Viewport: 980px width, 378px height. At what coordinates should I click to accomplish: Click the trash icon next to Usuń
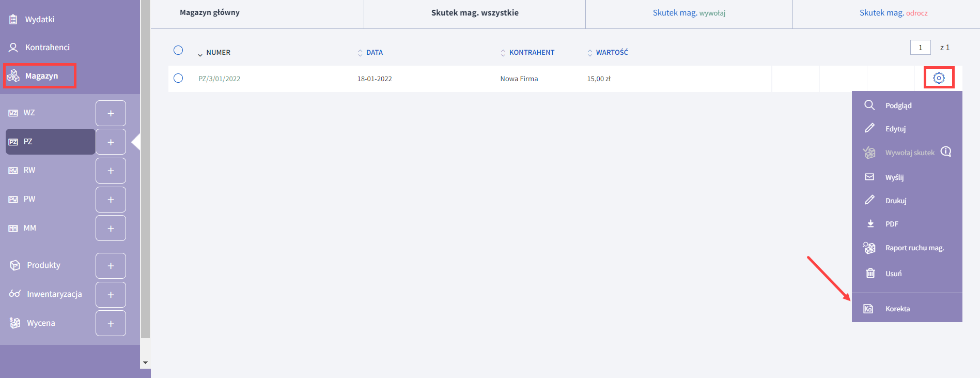coord(870,273)
